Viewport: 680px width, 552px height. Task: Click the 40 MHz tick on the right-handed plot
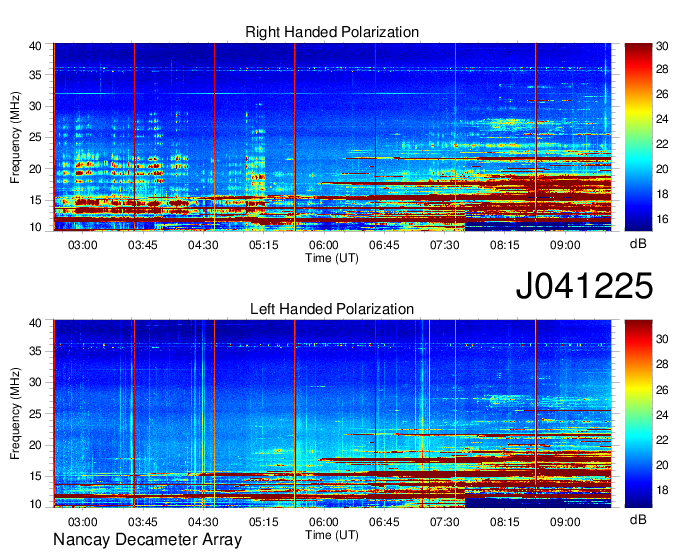tap(35, 46)
